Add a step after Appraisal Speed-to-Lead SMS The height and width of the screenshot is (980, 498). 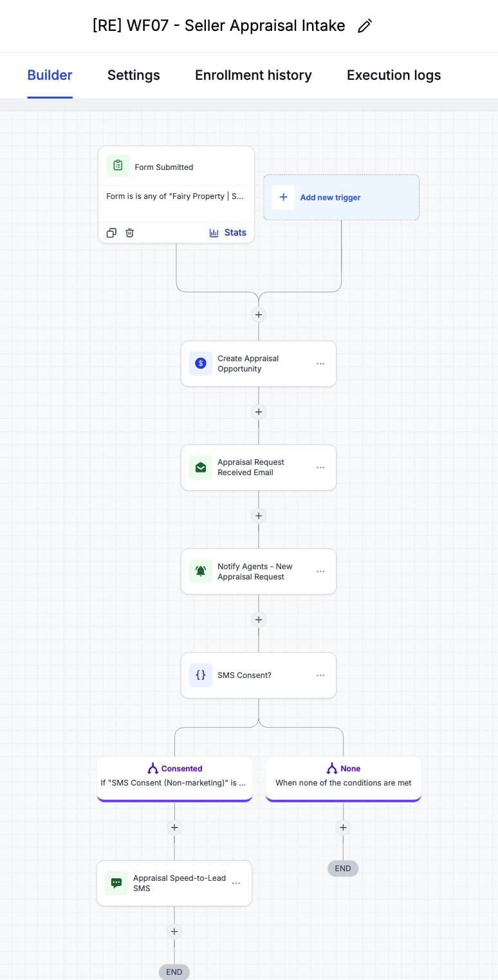tap(174, 931)
